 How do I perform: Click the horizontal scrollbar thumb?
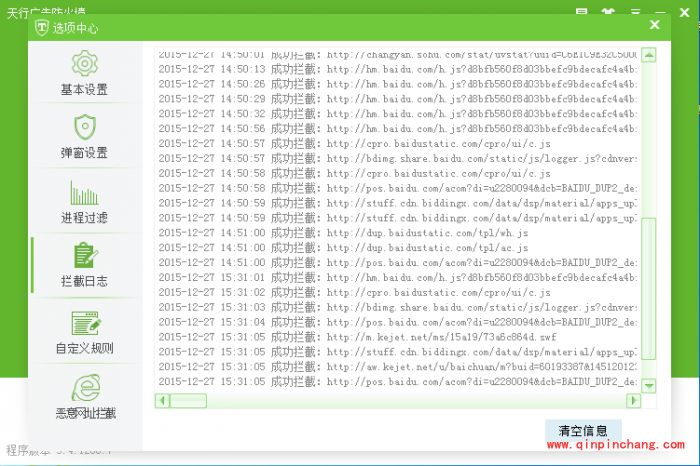[x=186, y=400]
